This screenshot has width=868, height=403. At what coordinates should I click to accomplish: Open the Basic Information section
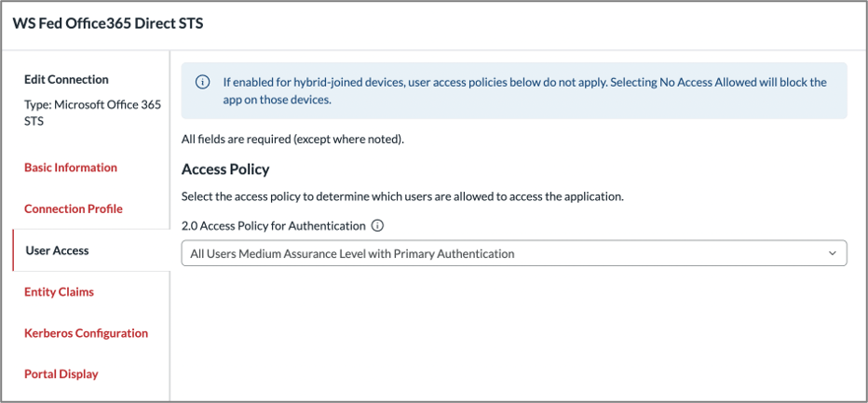(71, 168)
